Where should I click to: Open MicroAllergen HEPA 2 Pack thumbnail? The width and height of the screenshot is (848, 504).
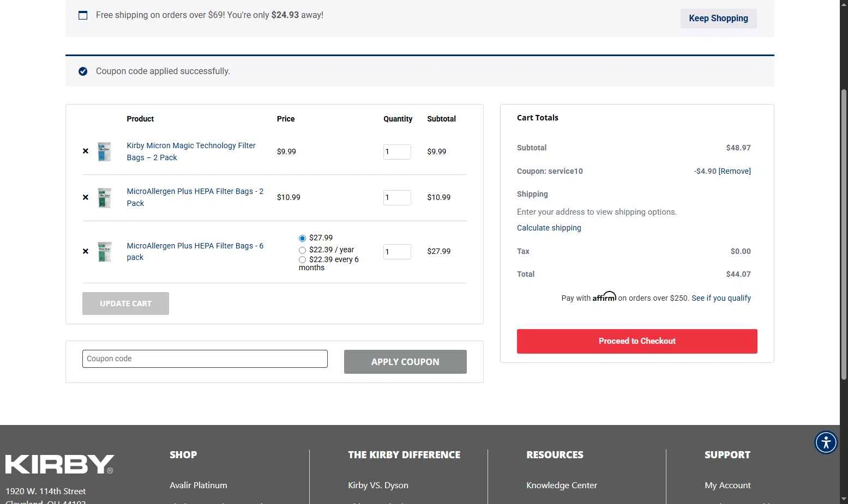click(104, 197)
